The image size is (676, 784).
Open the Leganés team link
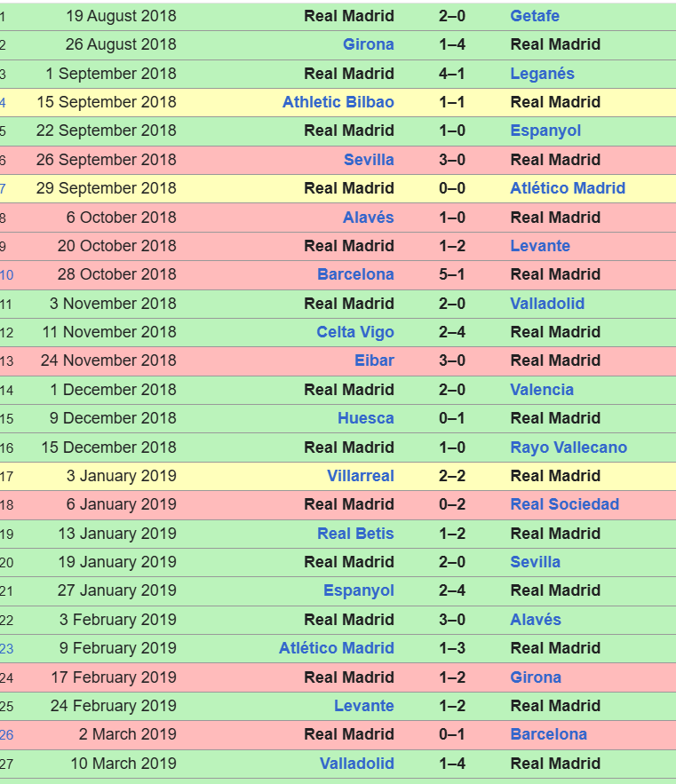542,74
